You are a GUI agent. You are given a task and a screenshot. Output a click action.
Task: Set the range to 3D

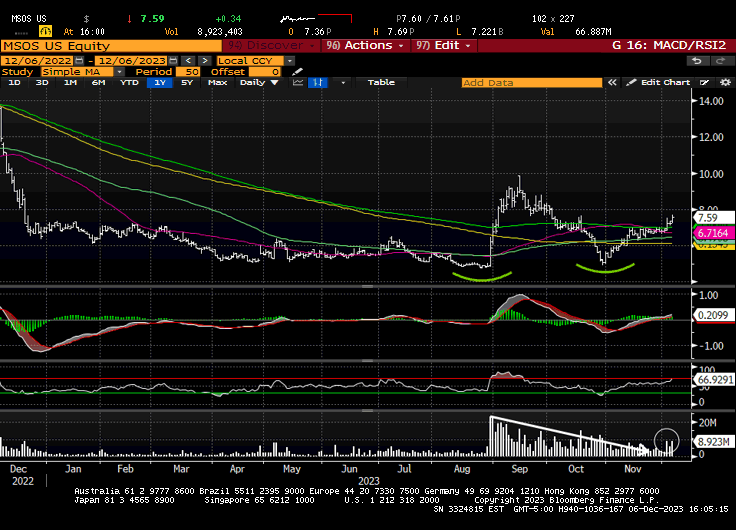point(42,83)
